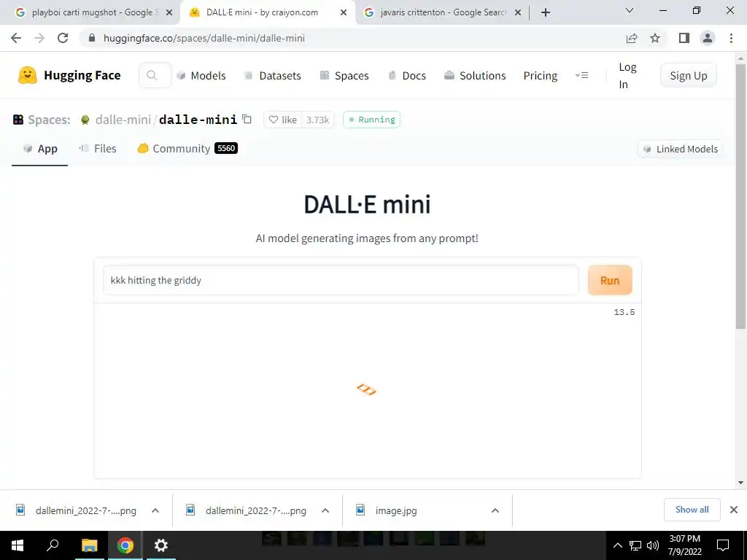Go back with the browser back arrow
This screenshot has height=560, width=747.
tap(16, 38)
